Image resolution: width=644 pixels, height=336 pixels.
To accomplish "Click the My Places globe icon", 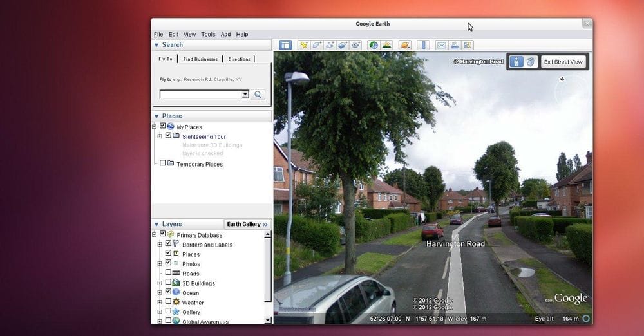I will click(171, 127).
